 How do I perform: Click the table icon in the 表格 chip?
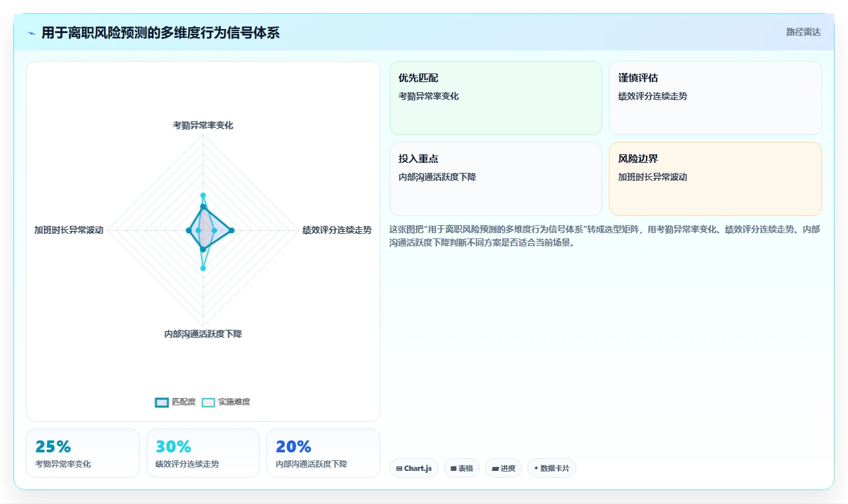point(454,468)
